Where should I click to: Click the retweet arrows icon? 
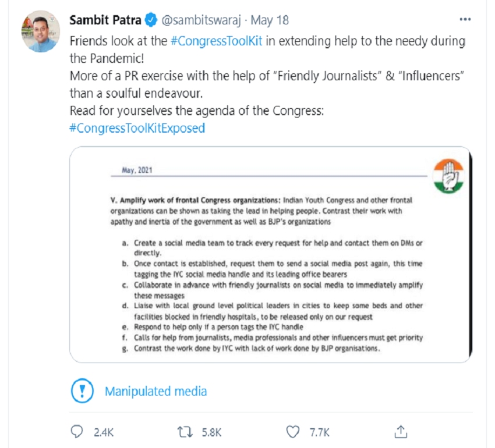[185, 432]
